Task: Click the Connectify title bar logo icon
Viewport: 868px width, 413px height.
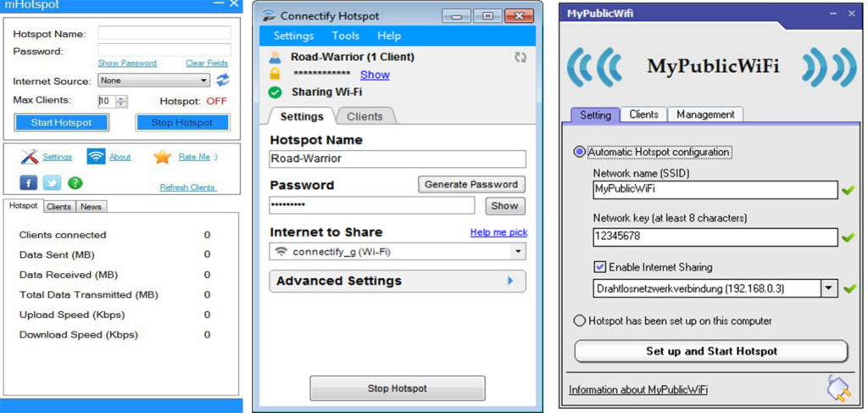Action: 269,15
